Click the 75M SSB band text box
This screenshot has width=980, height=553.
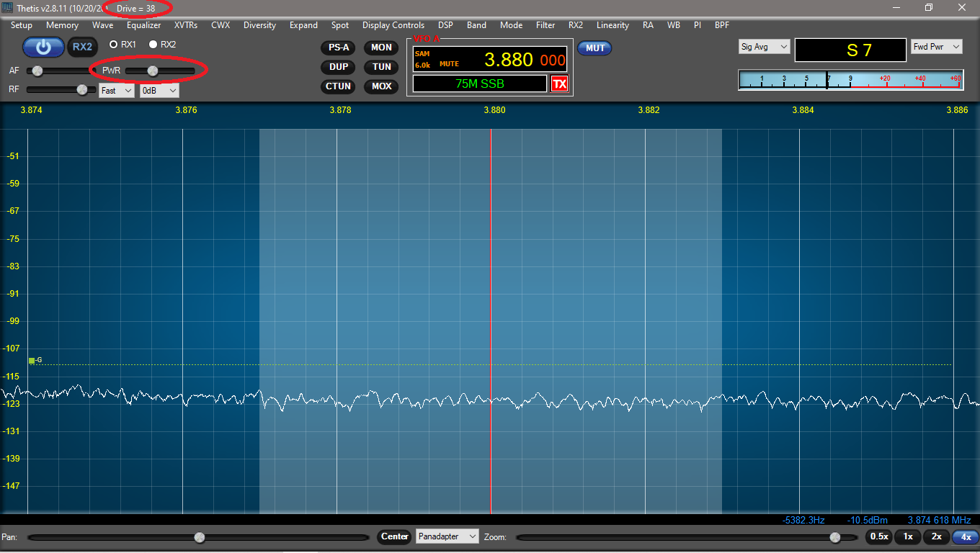pos(480,84)
